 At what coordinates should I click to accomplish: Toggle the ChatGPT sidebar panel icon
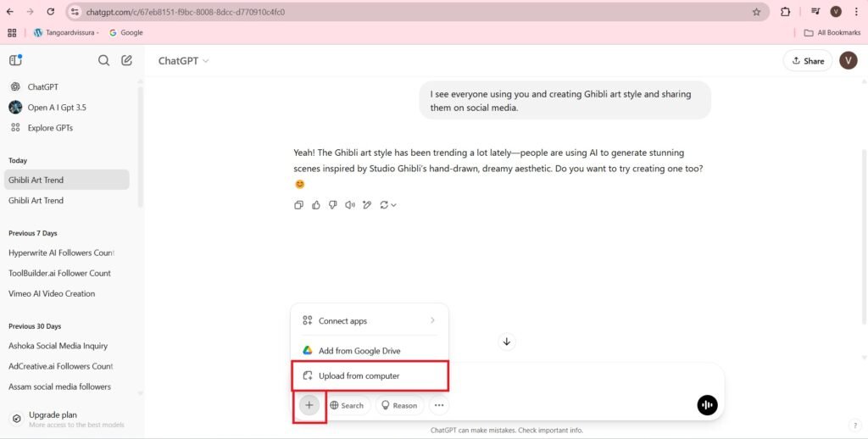click(x=15, y=60)
